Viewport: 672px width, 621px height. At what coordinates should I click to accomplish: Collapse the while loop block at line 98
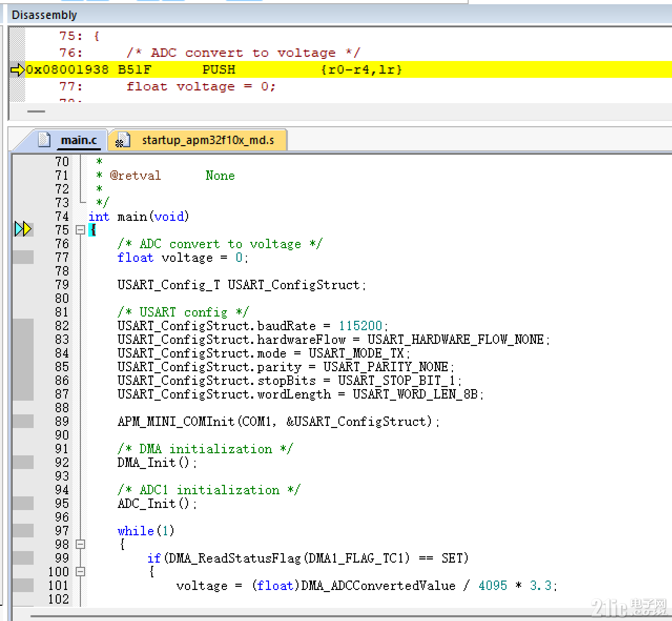[x=80, y=544]
